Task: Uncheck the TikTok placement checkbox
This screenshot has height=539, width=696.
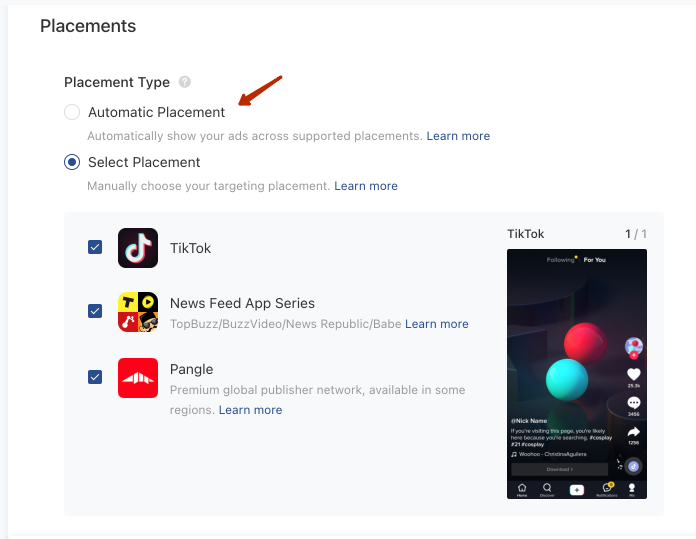Action: click(95, 247)
